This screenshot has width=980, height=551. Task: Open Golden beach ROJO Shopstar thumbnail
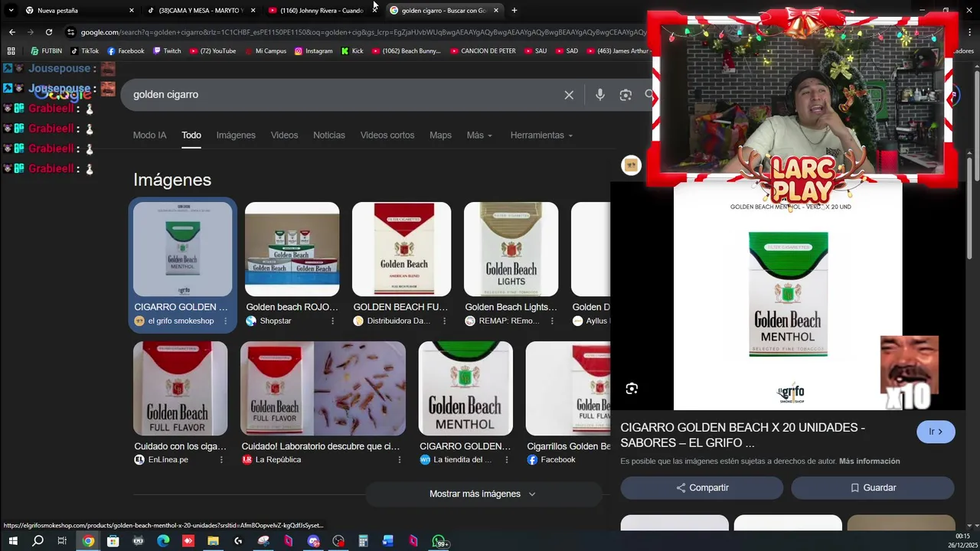292,249
